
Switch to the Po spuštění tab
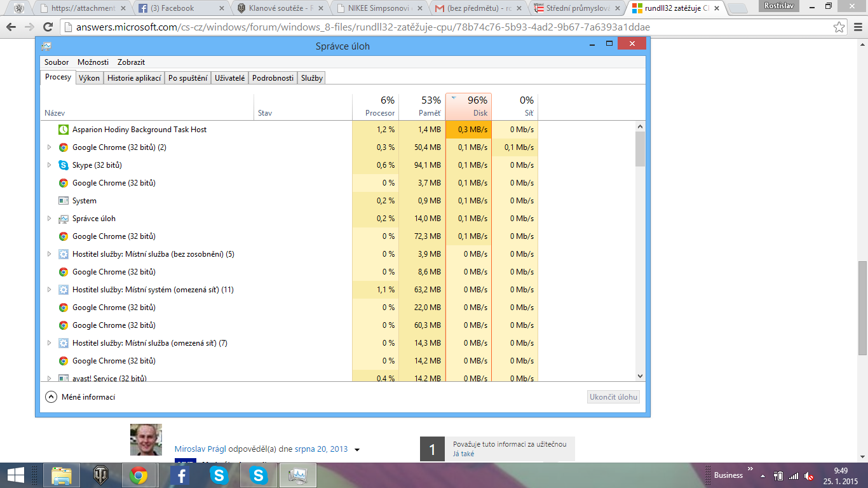click(x=187, y=78)
